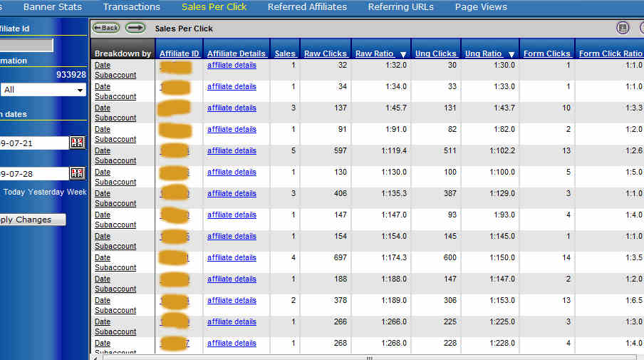The image size is (644, 360).
Task: Click Apply Changes button
Action: [x=33, y=220]
